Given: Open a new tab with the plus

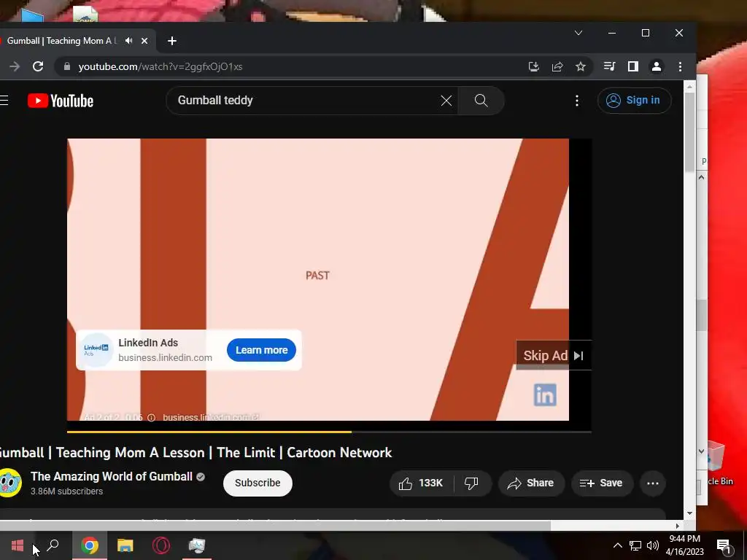Looking at the screenshot, I should [172, 41].
